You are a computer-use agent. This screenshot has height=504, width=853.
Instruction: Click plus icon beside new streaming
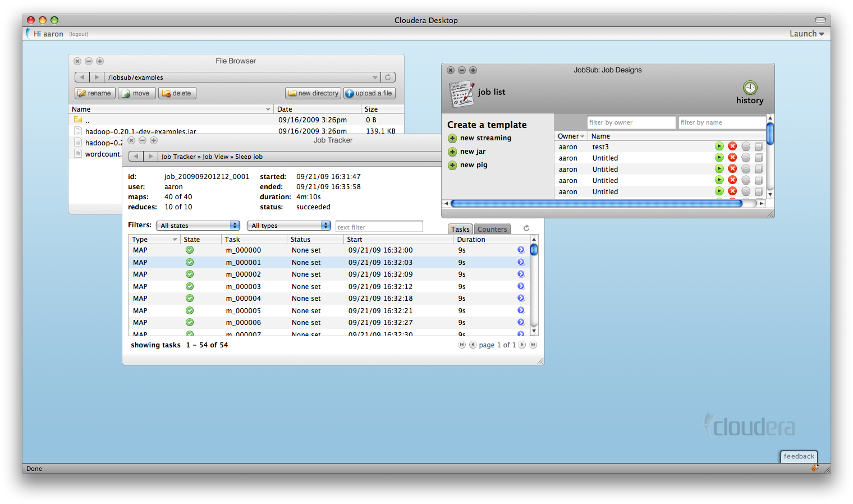[452, 139]
